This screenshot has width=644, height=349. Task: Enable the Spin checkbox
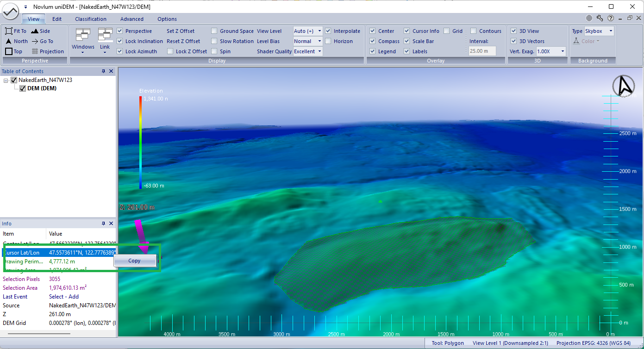tap(214, 51)
